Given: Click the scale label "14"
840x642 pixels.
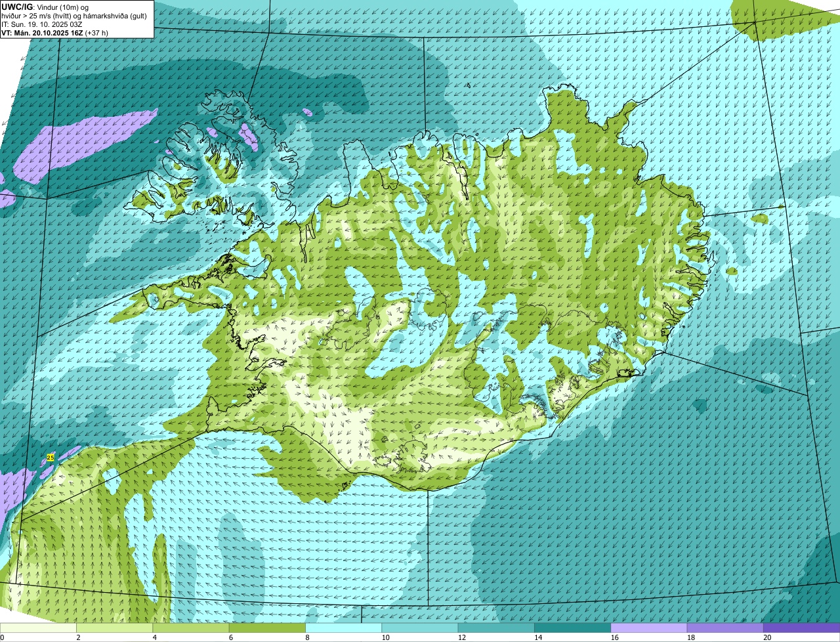Looking at the screenshot, I should tap(538, 637).
